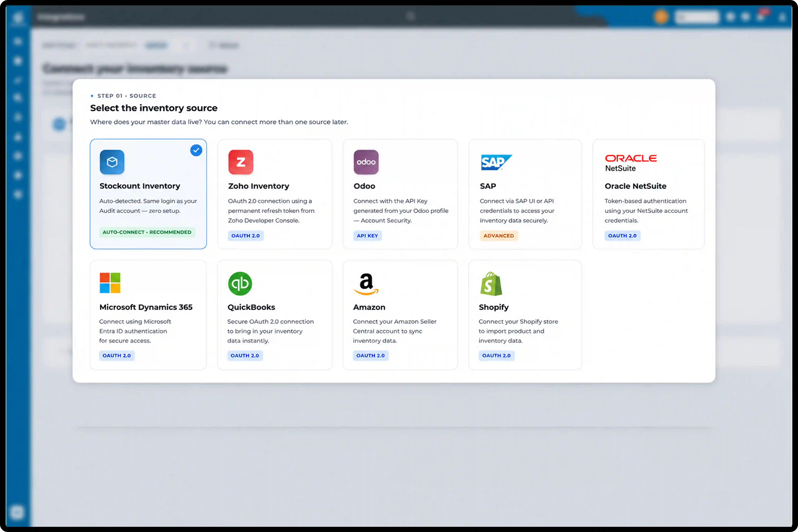
Task: Click the Zoho 'permanent refresh token' description
Action: click(271, 211)
